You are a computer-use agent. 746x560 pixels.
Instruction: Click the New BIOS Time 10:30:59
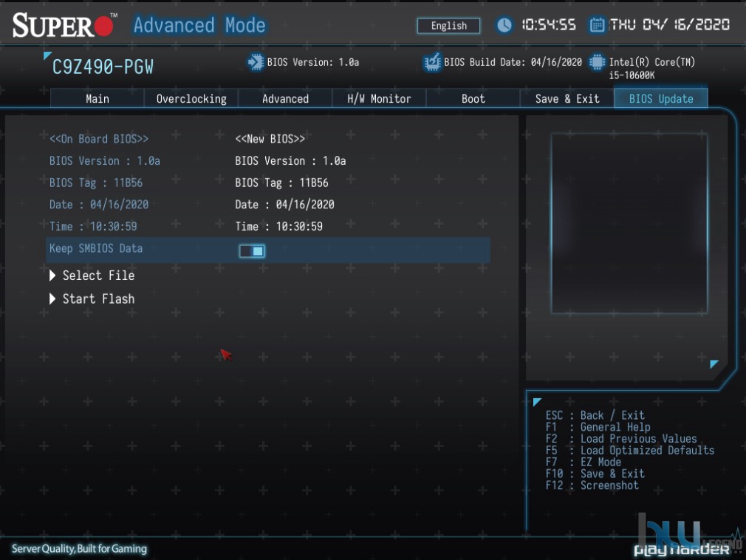point(278,227)
